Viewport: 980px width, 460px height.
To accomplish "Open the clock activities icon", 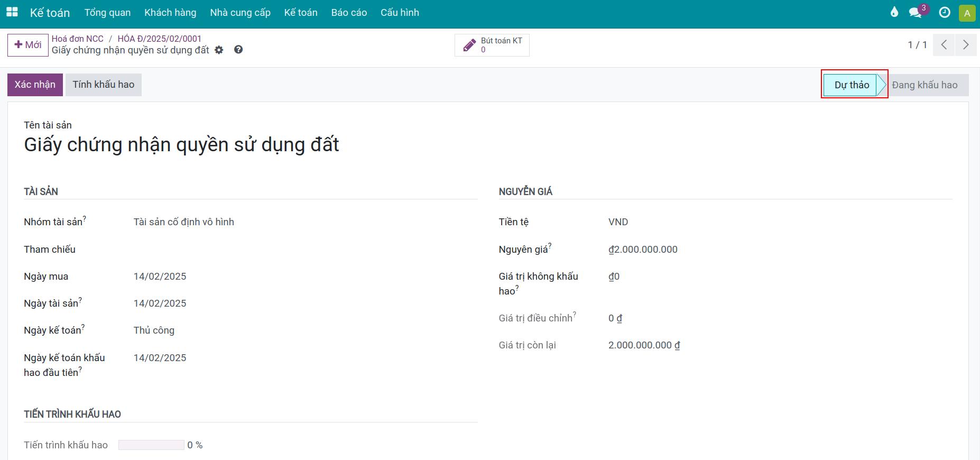I will pos(945,13).
